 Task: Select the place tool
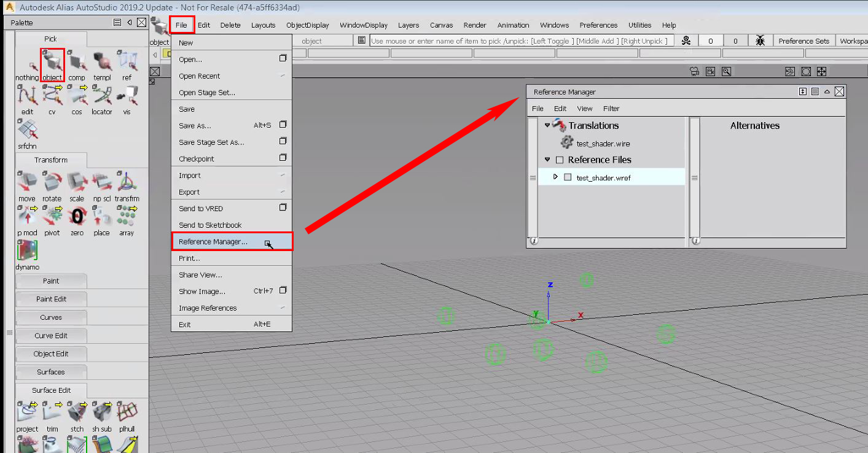pos(102,221)
